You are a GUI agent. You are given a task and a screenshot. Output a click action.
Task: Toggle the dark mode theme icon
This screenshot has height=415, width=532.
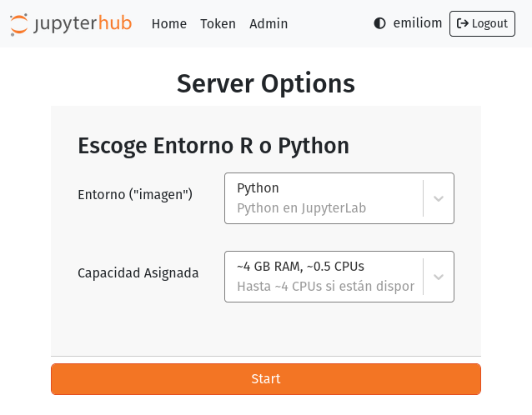pos(380,23)
